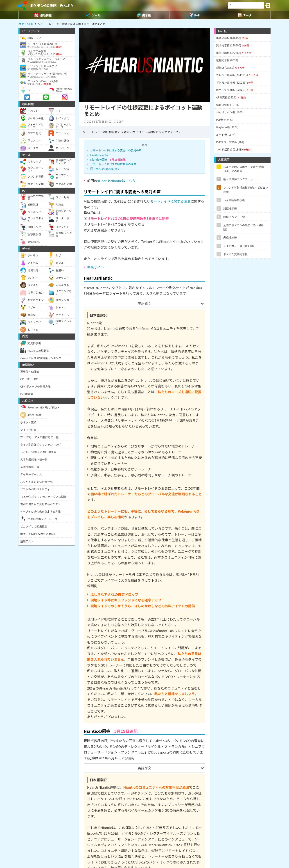
Task: Open タイプ相性表 in the sidebar
Action: [x=46, y=430]
